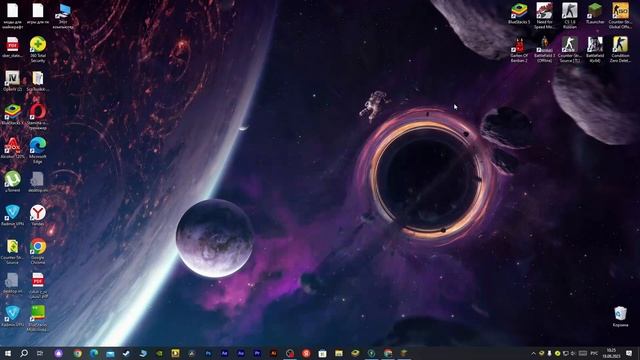The width and height of the screenshot is (640, 360).
Task: Select the TLauncher Minecraft shortcut
Action: [x=595, y=13]
